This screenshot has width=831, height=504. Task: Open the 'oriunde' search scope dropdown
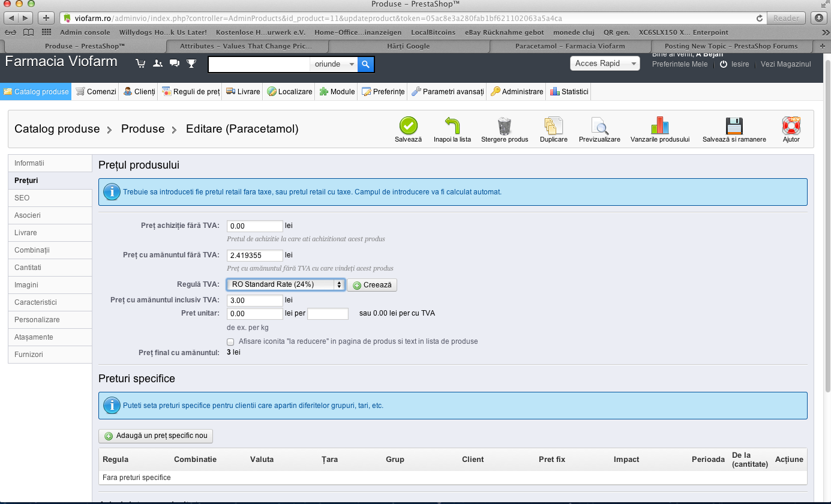333,64
